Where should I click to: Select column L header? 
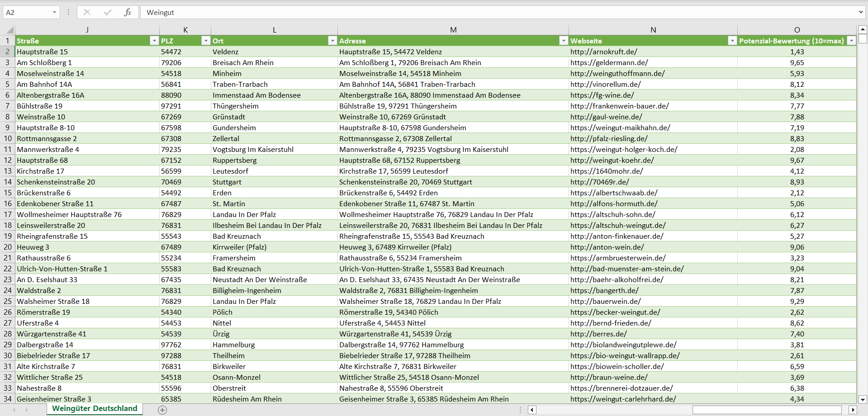275,30
